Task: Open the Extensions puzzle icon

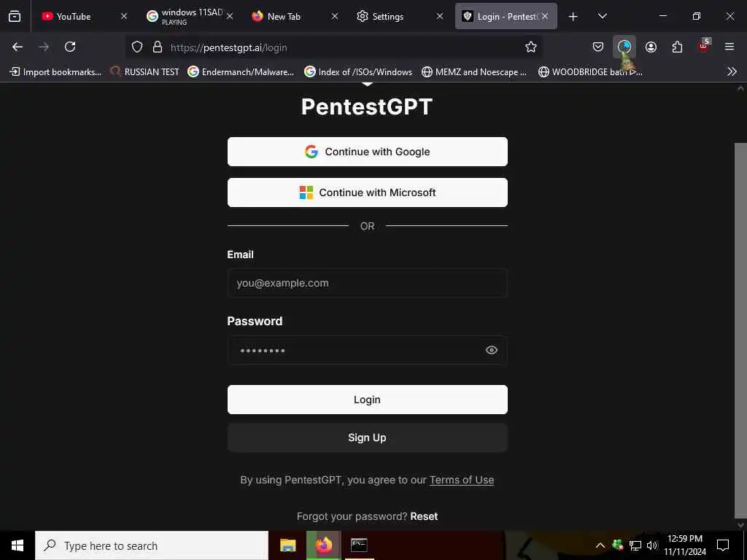Action: [x=677, y=47]
